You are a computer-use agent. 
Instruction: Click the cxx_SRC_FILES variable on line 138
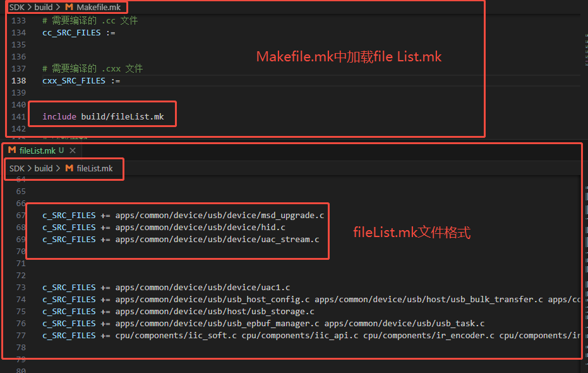click(x=74, y=81)
